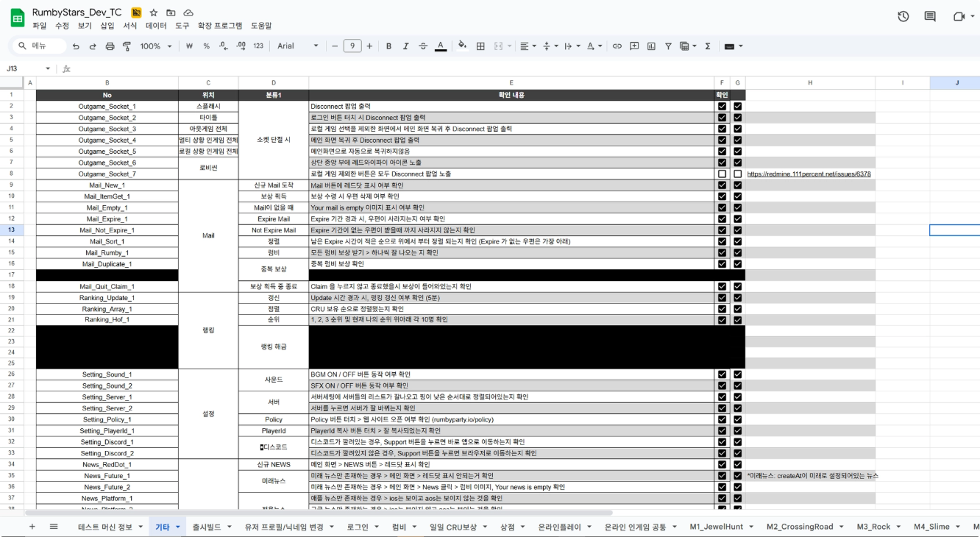Open the 수정 menu

click(x=62, y=26)
